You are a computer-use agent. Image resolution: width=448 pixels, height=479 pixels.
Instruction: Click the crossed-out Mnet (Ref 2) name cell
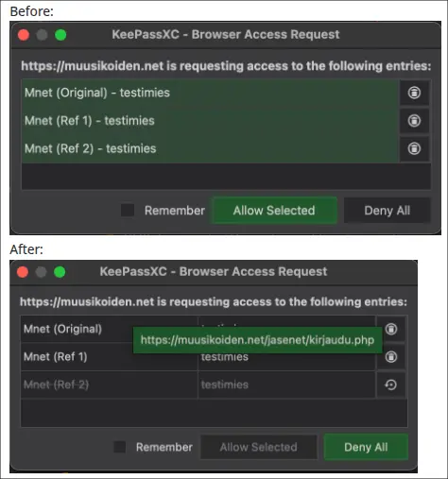coord(110,385)
